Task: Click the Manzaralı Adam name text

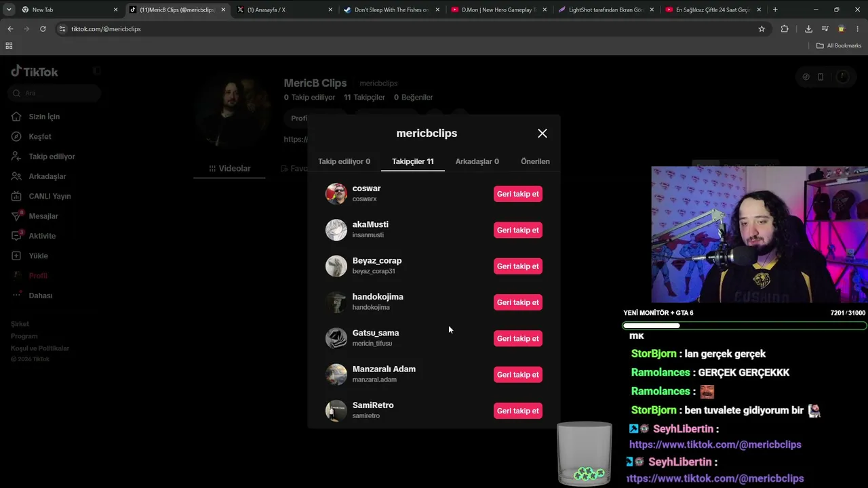Action: click(x=384, y=369)
